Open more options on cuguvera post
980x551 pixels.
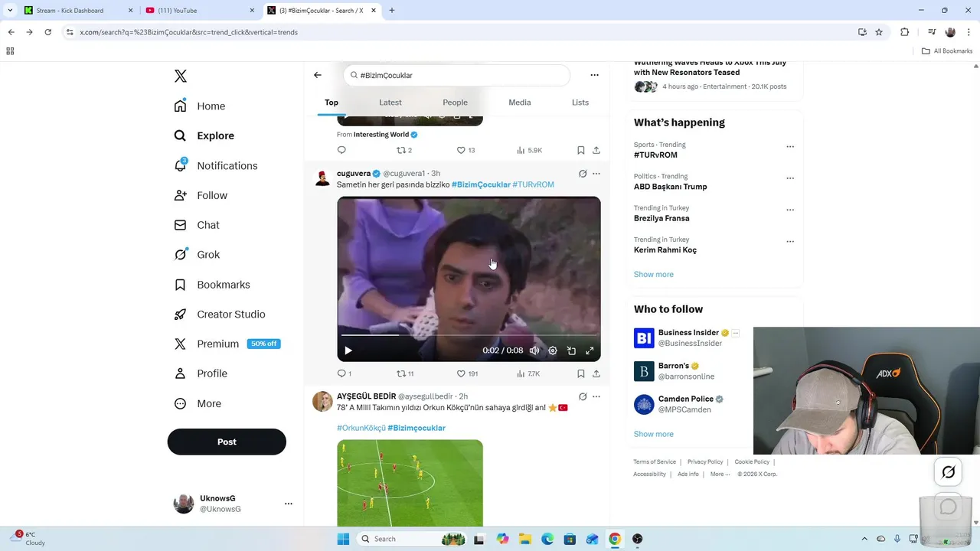coord(596,174)
